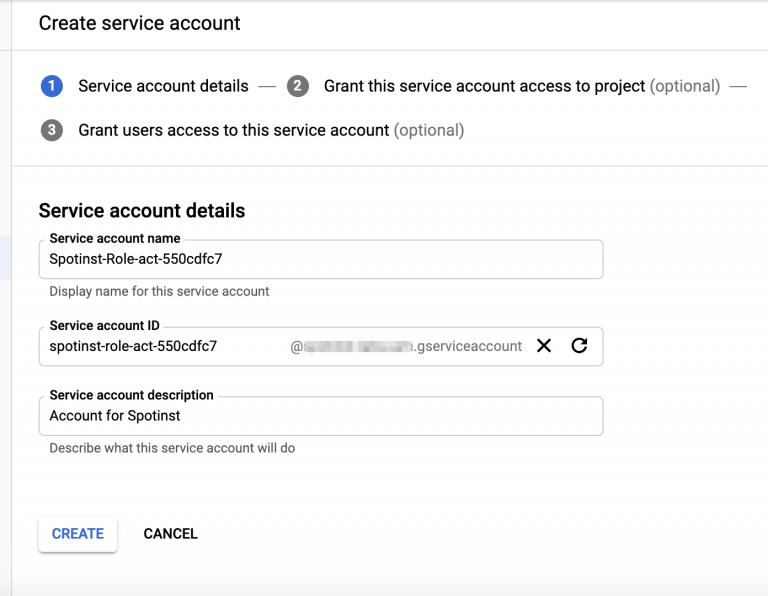Click the 'Service account ID' floating label
The height and width of the screenshot is (596, 768).
tap(104, 326)
